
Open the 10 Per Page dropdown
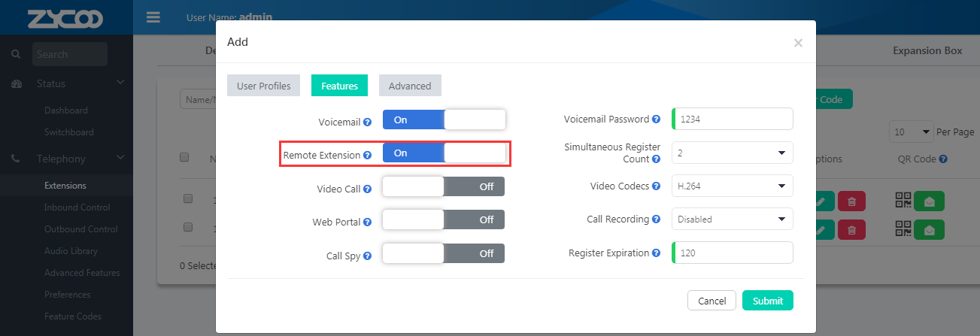[x=911, y=132]
